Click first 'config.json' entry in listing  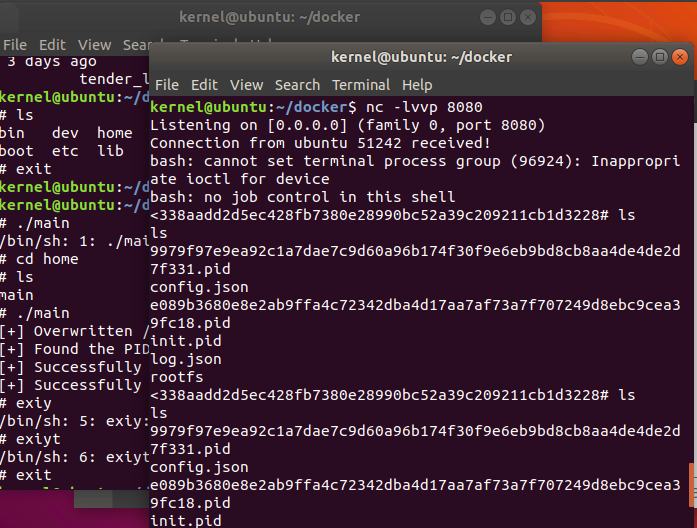(199, 287)
